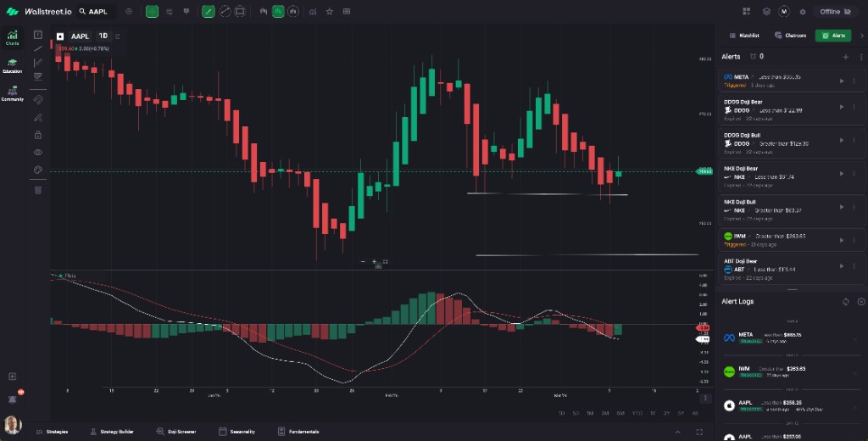This screenshot has height=441, width=868.
Task: Open the Strategies bottom tab
Action: click(x=53, y=432)
